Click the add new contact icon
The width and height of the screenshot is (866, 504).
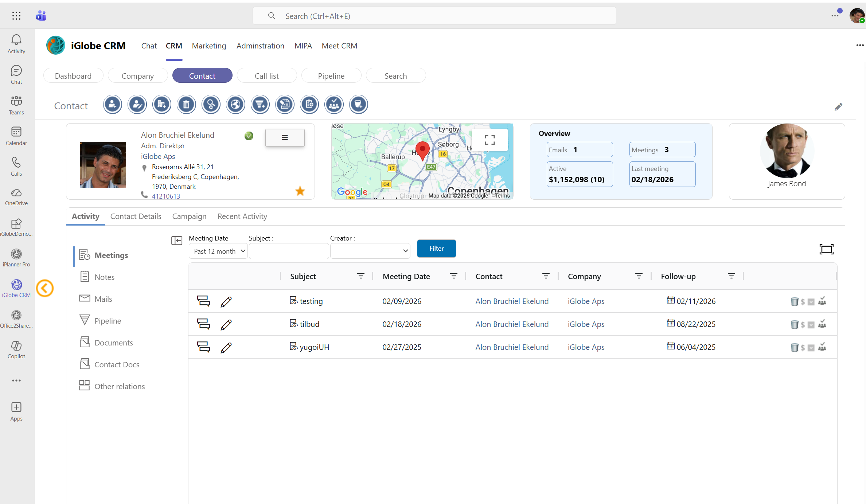tap(112, 105)
